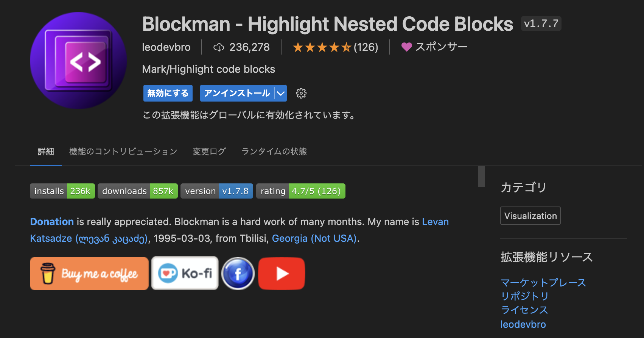Click the Visualization category tag
This screenshot has height=338, width=644.
click(530, 216)
